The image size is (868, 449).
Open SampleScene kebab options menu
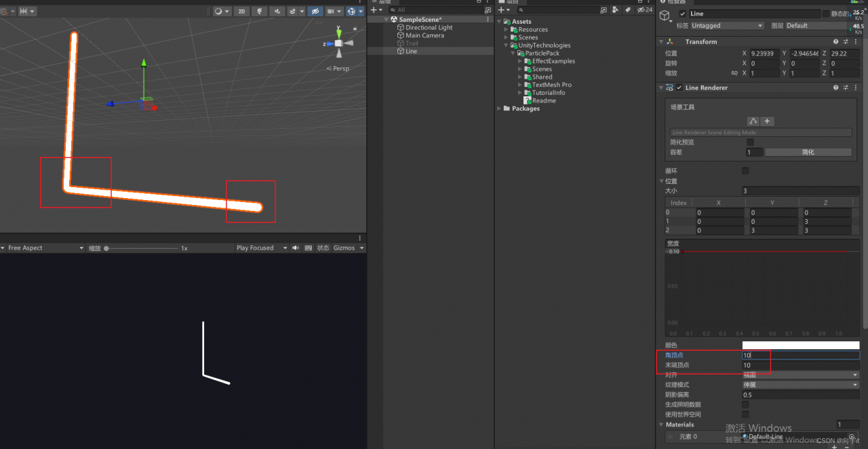(x=488, y=20)
